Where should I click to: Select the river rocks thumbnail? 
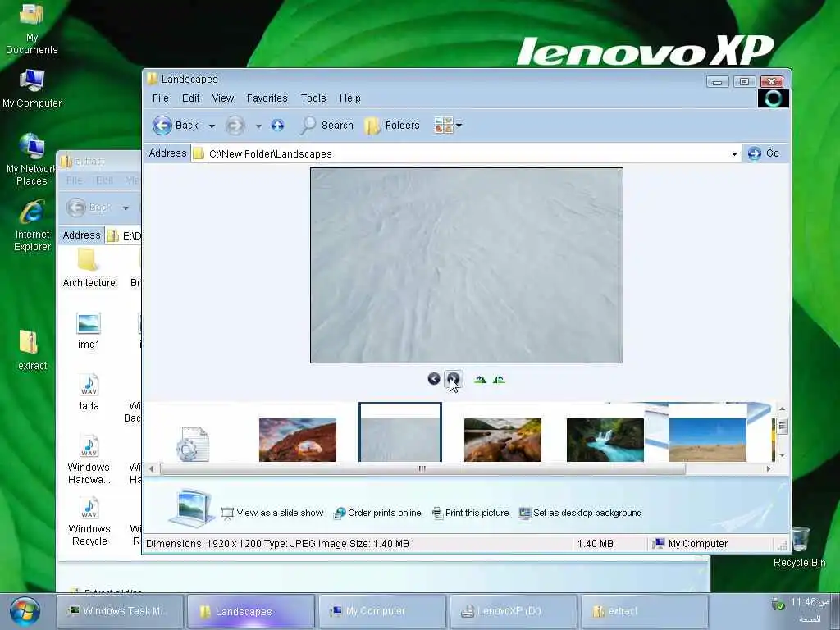point(503,440)
